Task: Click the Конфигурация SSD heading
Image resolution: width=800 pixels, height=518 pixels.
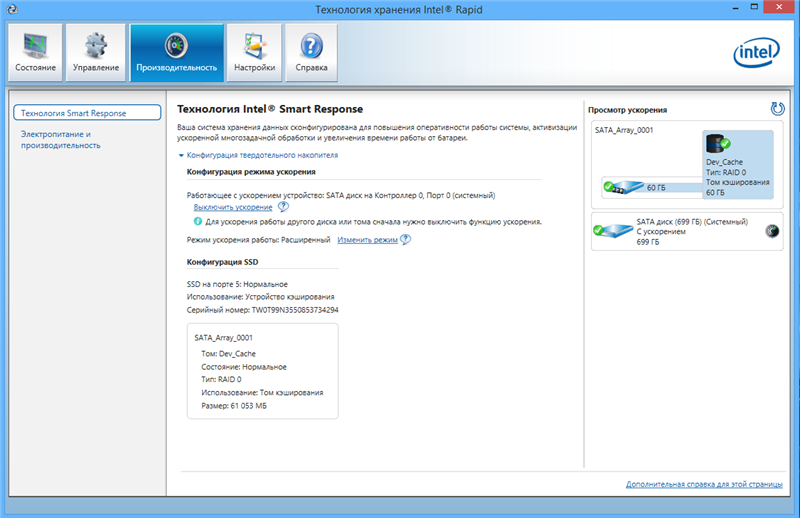Action: [x=222, y=262]
